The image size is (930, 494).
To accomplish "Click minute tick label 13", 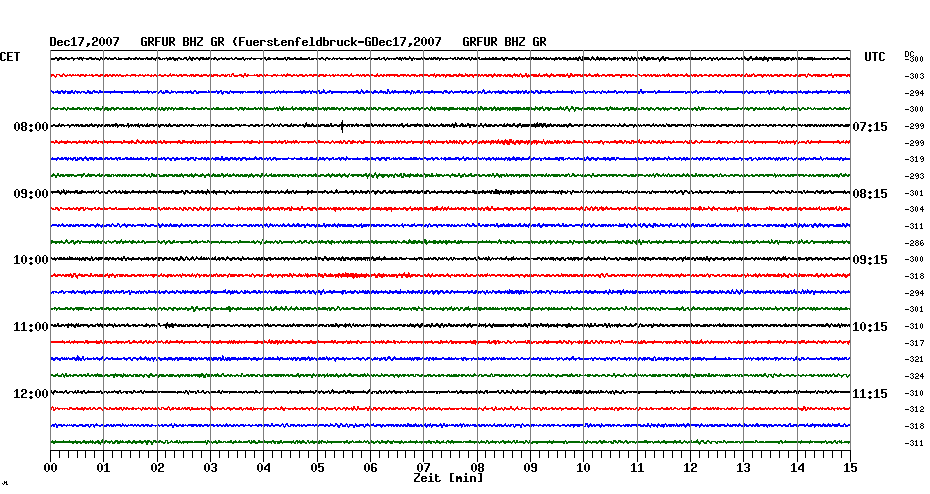I will pos(743,468).
